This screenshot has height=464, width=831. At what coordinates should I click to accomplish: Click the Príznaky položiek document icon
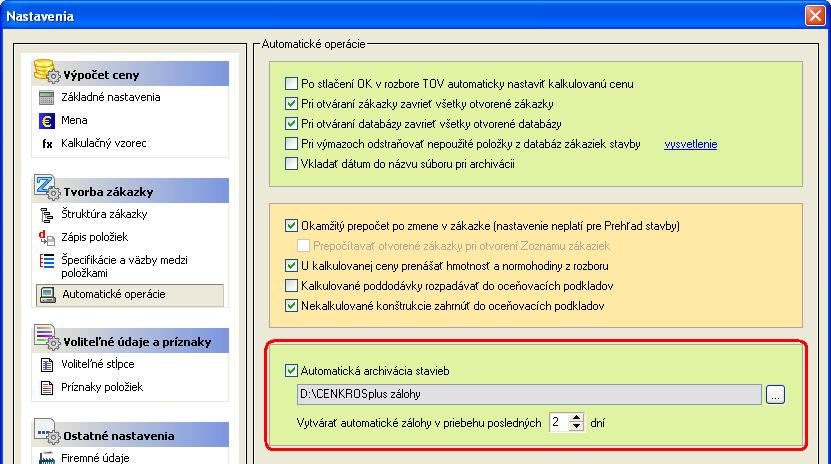(47, 388)
